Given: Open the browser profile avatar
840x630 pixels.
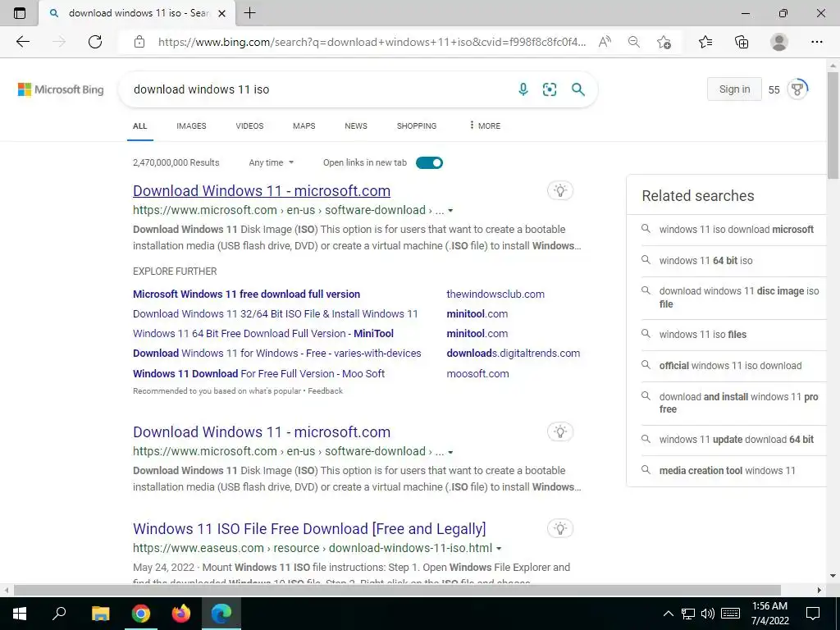Looking at the screenshot, I should click(x=779, y=42).
